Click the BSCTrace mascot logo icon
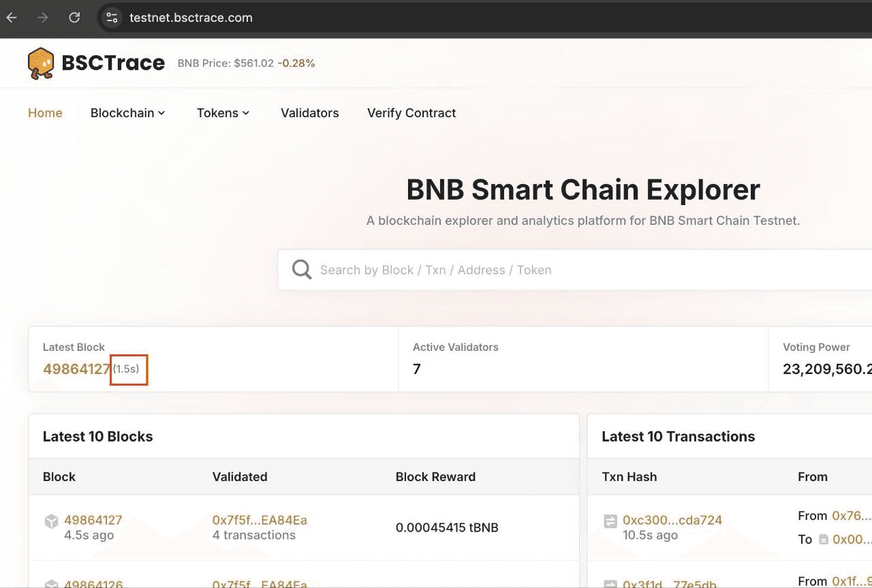 click(41, 63)
